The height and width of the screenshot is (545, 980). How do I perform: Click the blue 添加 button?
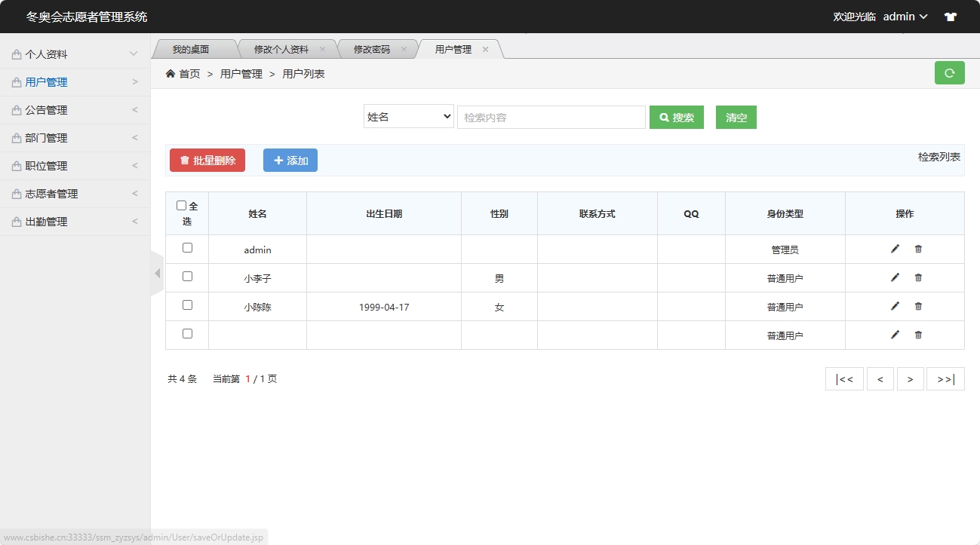(x=290, y=160)
